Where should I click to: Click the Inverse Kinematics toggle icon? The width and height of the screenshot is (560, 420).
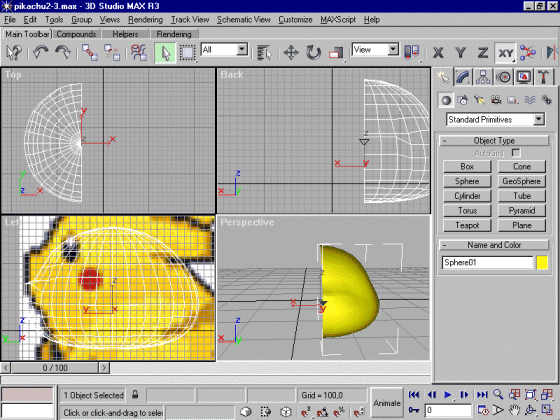(528, 52)
